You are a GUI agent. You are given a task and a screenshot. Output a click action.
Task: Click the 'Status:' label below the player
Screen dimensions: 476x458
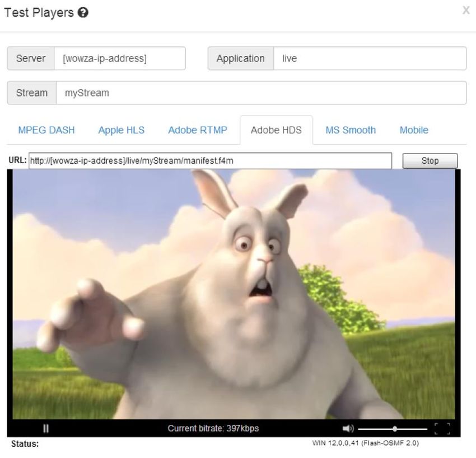click(25, 444)
